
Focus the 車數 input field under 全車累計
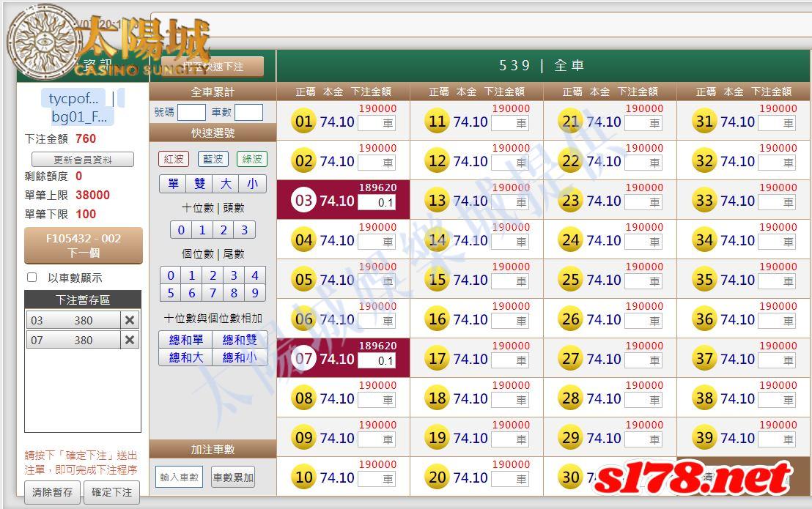248,112
